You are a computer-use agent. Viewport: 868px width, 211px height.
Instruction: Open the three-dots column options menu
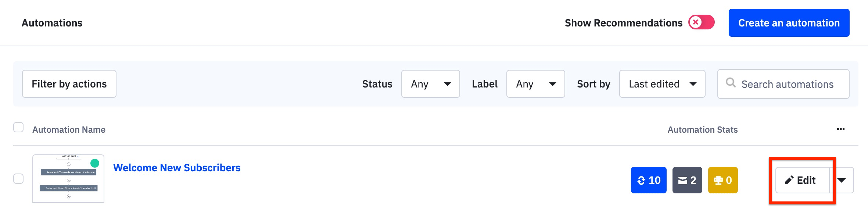[x=841, y=129]
